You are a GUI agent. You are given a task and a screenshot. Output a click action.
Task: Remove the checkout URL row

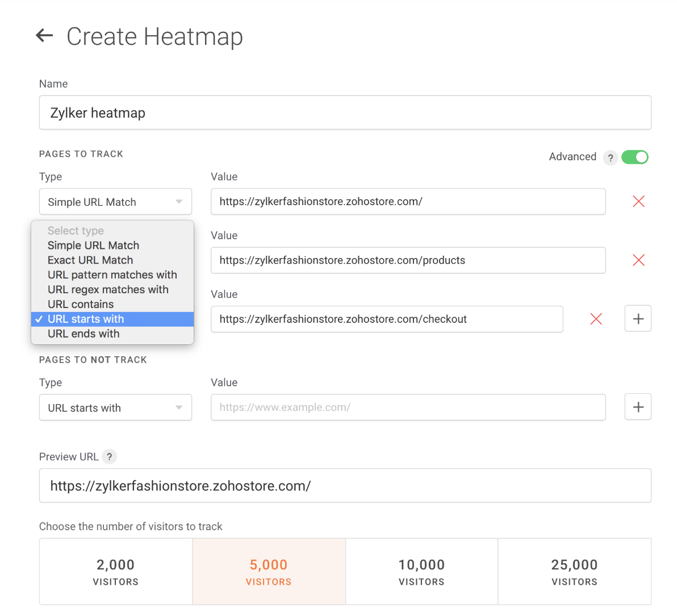pos(596,319)
